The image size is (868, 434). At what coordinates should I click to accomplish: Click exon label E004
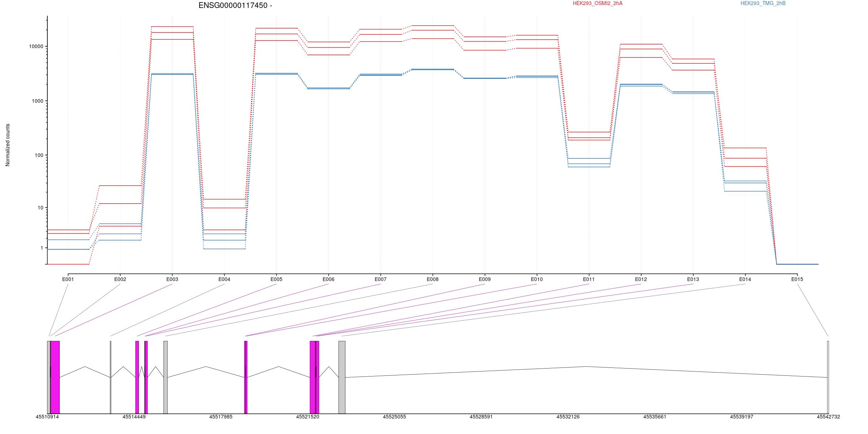224,279
